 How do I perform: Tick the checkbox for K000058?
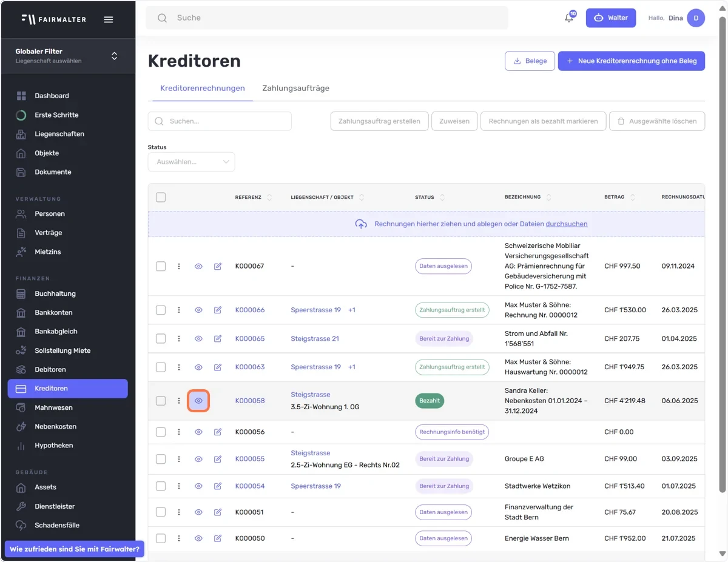[x=161, y=401]
